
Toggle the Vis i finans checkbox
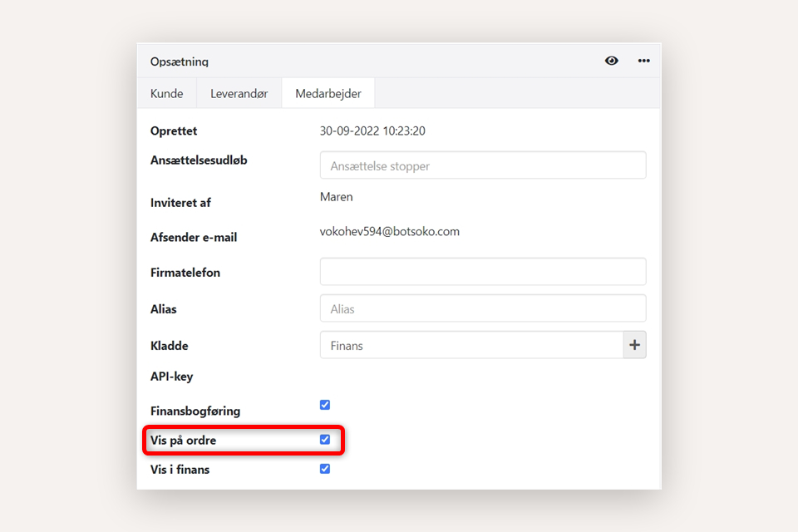click(x=325, y=469)
